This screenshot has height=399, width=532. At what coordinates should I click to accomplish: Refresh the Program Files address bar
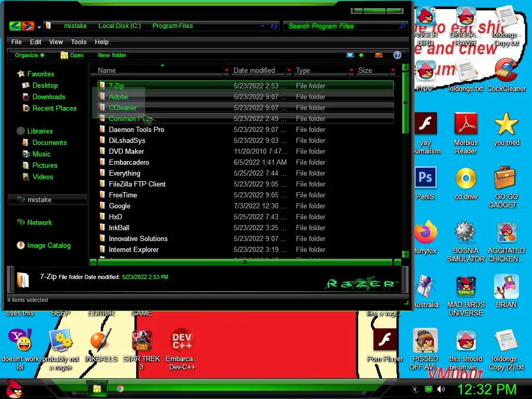(274, 26)
